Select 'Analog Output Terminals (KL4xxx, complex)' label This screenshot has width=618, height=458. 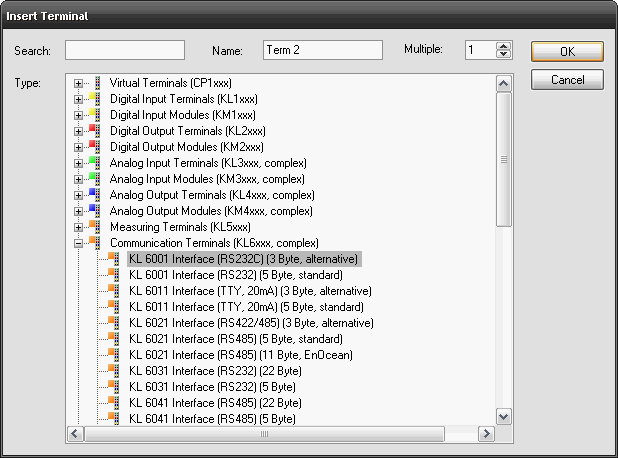[212, 195]
